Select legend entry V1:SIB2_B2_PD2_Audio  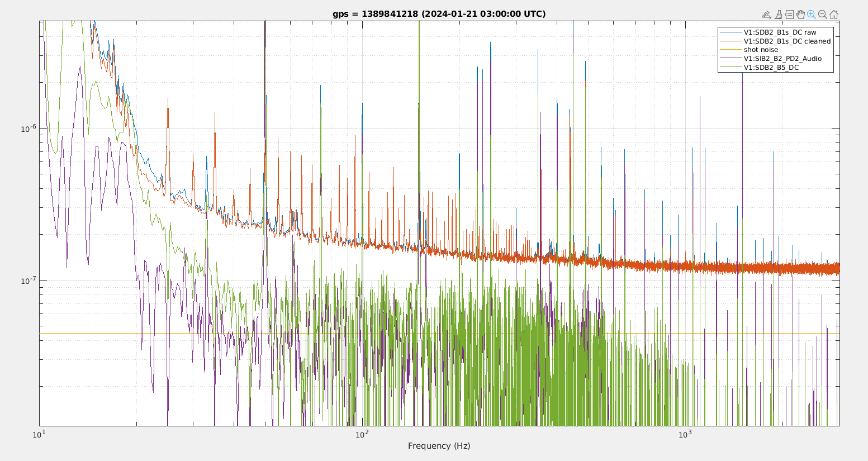point(782,59)
